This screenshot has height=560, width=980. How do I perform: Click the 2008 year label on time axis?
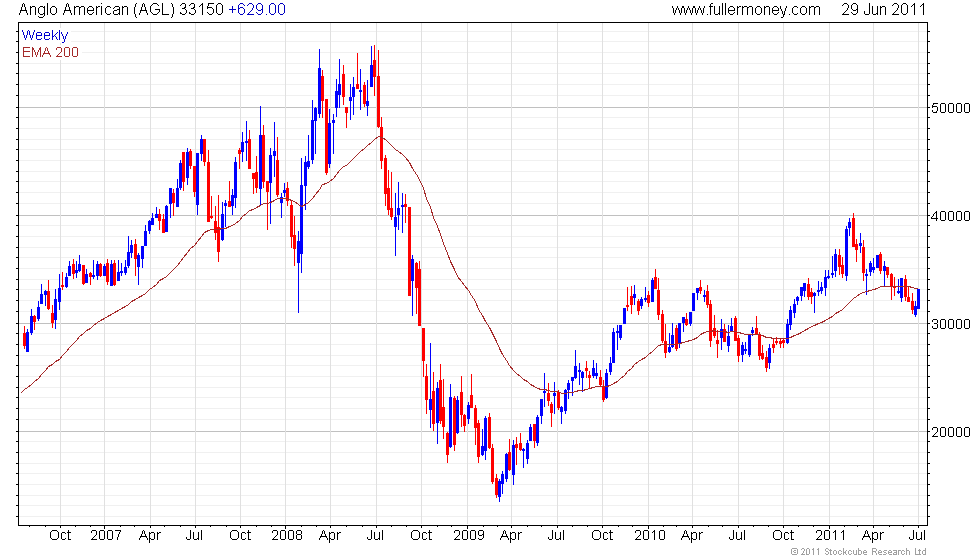287,536
